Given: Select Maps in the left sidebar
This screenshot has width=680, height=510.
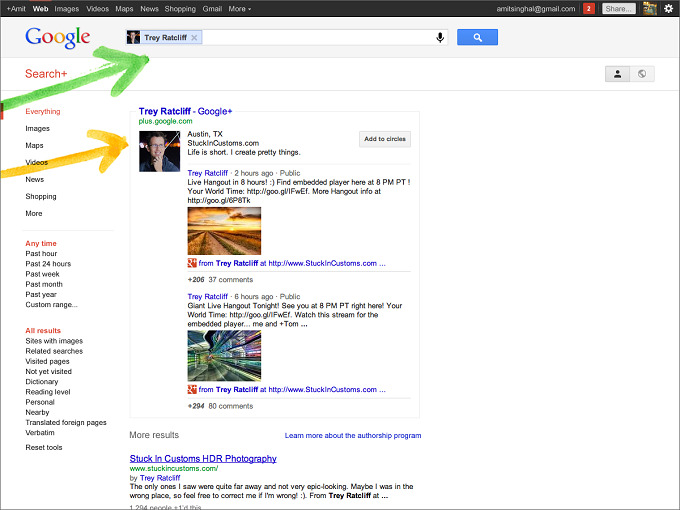Looking at the screenshot, I should 34,145.
